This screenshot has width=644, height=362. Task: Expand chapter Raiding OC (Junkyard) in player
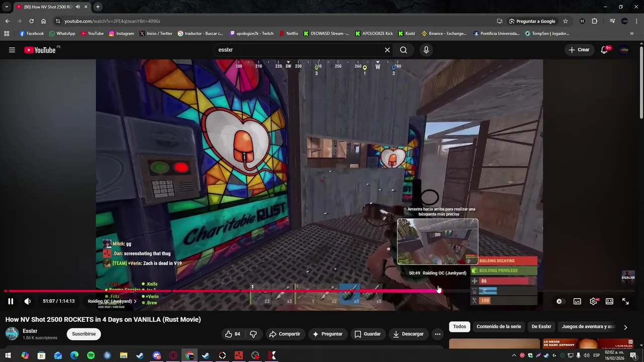[112, 301]
